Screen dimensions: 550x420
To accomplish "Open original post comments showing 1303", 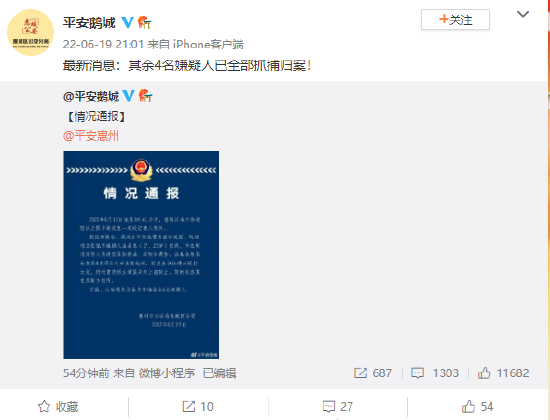I will coord(435,373).
